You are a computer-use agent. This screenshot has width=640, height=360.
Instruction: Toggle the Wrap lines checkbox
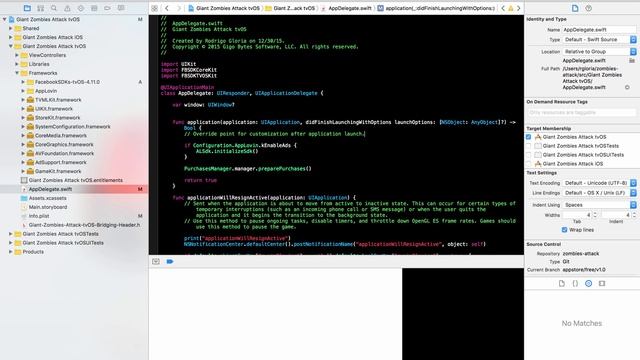[x=564, y=230]
